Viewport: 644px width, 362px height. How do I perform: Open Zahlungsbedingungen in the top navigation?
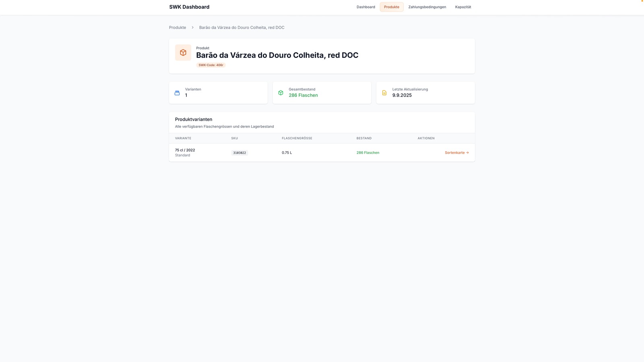(427, 7)
